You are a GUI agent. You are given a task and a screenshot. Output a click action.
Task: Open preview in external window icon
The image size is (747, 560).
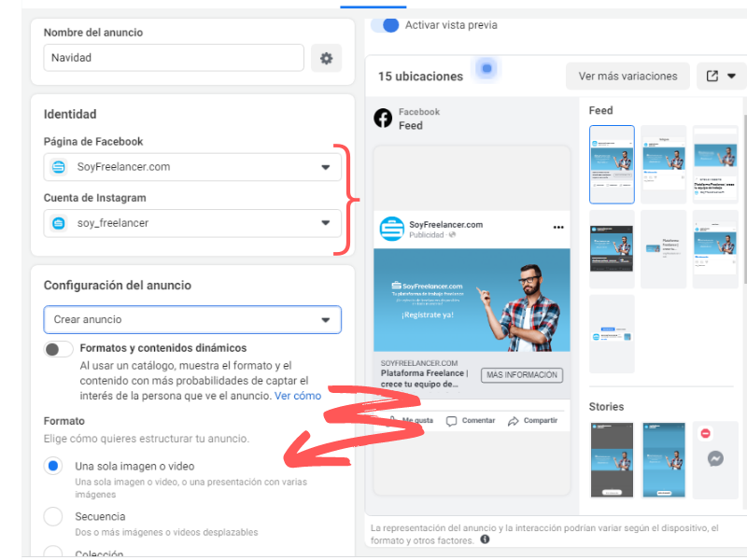click(x=712, y=77)
